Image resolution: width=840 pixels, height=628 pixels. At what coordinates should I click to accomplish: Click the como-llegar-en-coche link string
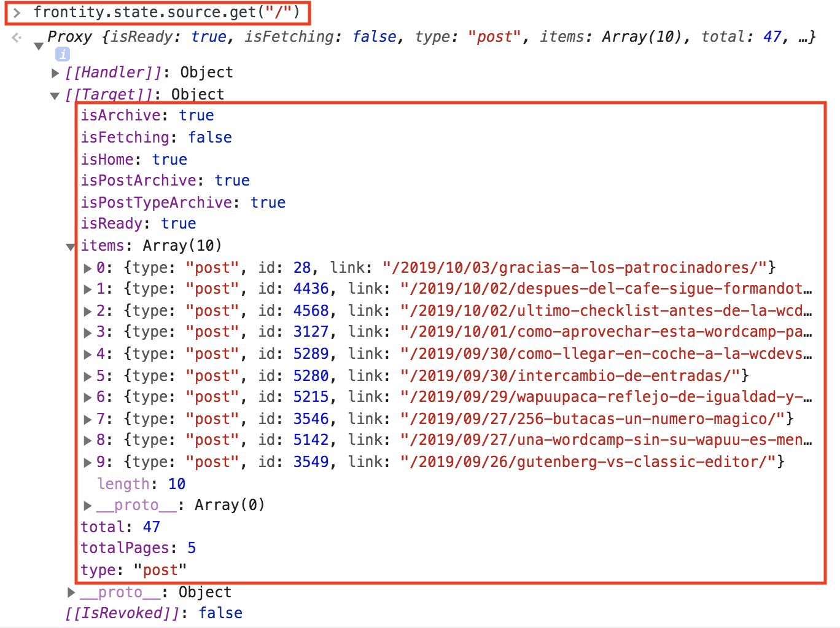[x=606, y=355]
